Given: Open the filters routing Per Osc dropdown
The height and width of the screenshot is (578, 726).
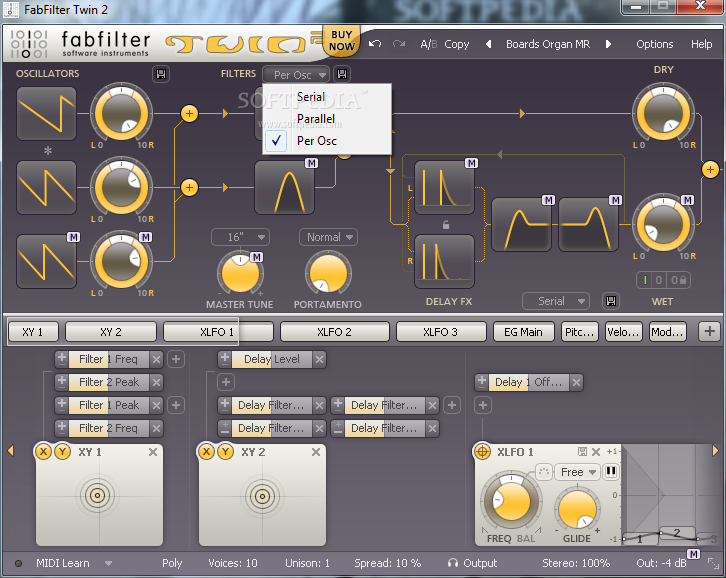Looking at the screenshot, I should (296, 75).
